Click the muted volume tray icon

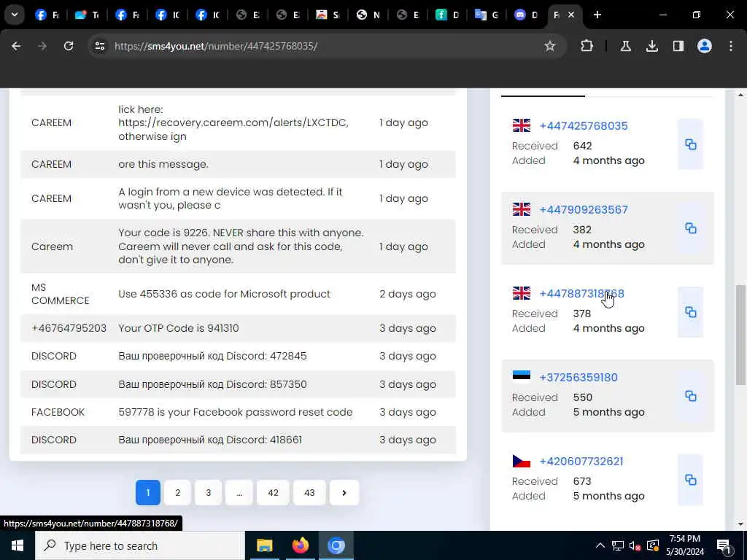pyautogui.click(x=635, y=545)
